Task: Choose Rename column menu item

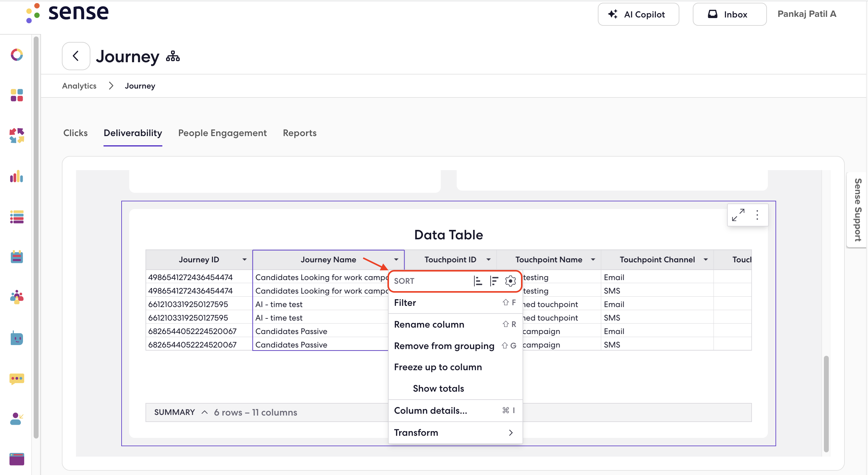Action: [455, 324]
